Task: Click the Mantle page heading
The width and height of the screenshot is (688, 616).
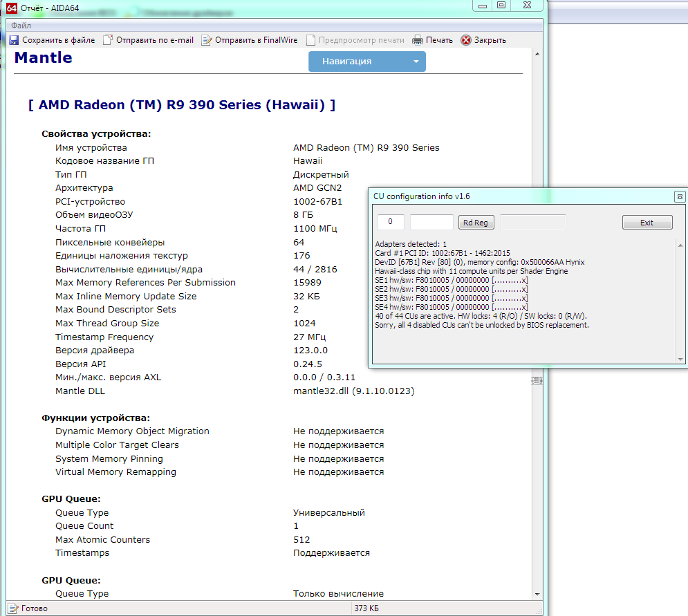Action: [x=43, y=58]
